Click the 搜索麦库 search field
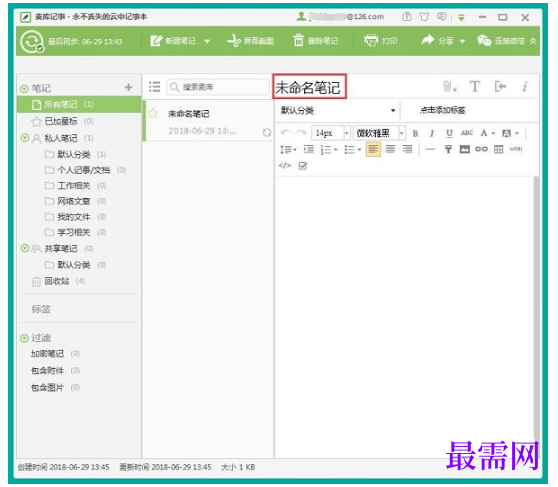This screenshot has width=558, height=487. 218,87
